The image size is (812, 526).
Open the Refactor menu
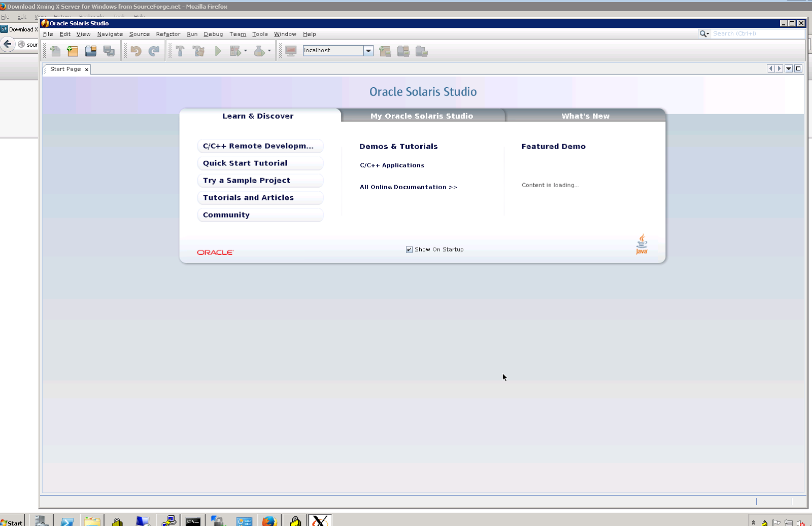pyautogui.click(x=168, y=34)
